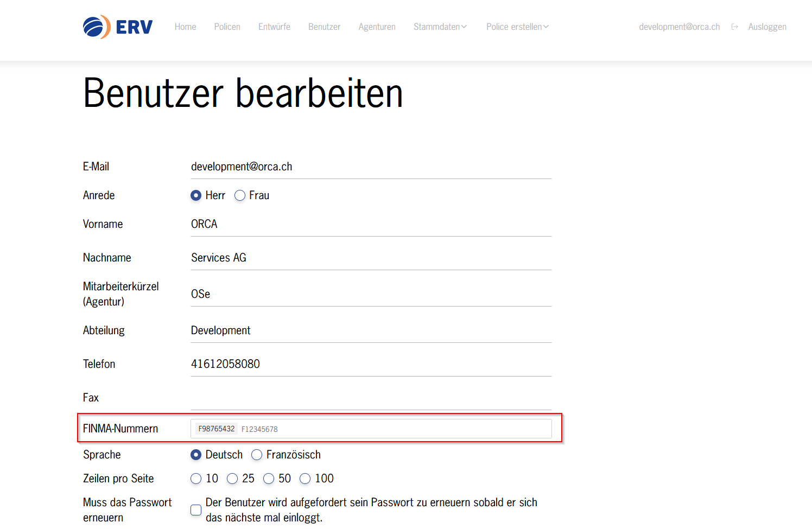Open the Police erstellen dropdown
This screenshot has height=529, width=812.
coord(517,27)
